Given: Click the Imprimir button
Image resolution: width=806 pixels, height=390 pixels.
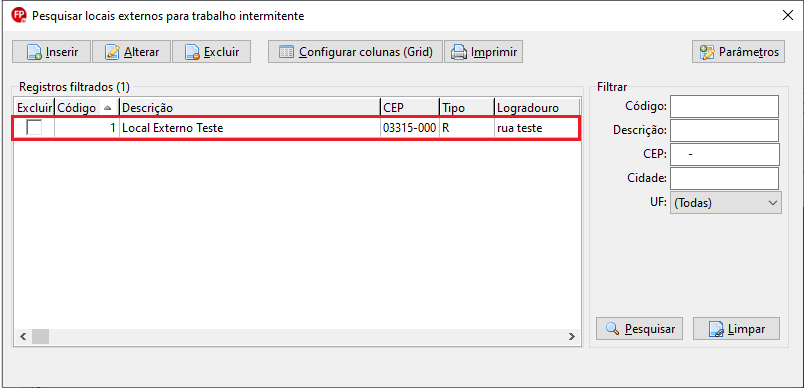Looking at the screenshot, I should click(483, 52).
